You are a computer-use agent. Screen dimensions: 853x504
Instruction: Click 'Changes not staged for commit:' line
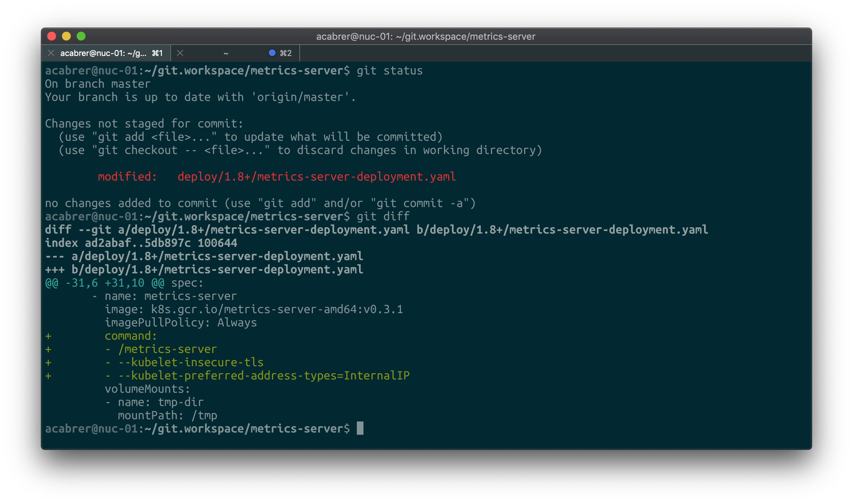[144, 123]
